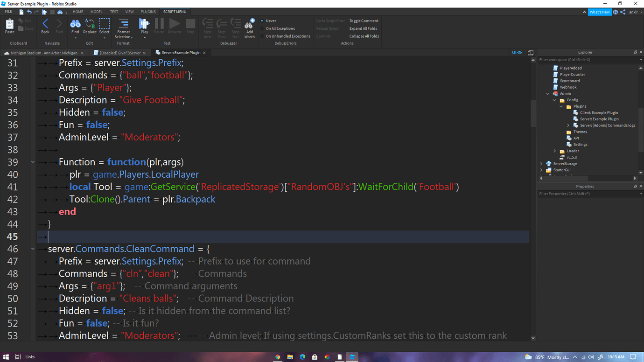Screen dimensions: 644x362
Task: Open the PLUGINS ribbon tab
Action: click(148, 12)
